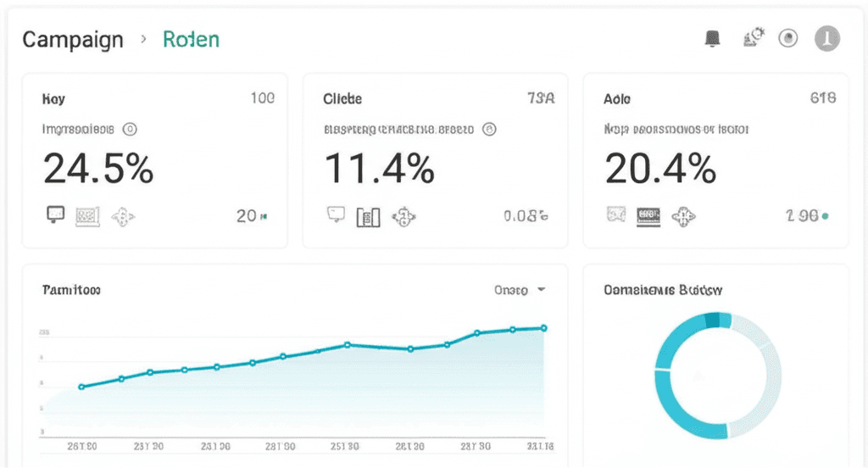The width and height of the screenshot is (868, 468).
Task: Click the small dark teal donut segment
Action: pyautogui.click(x=712, y=320)
